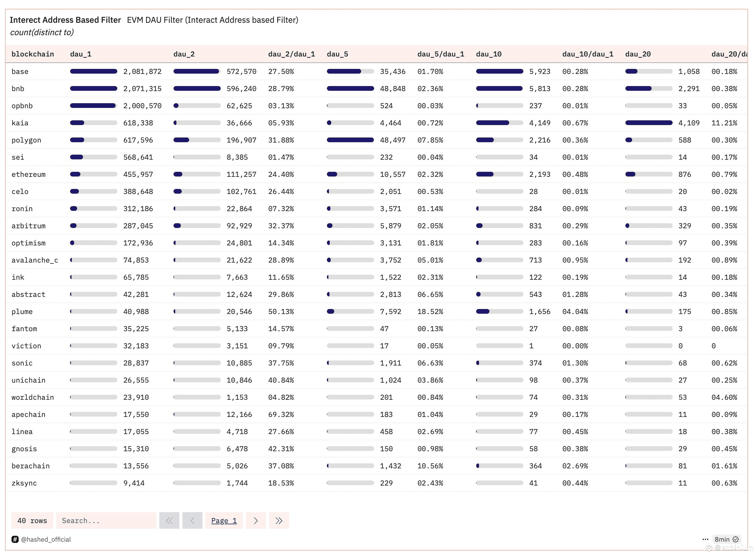Focus the Search input field
Screen dimensions: 756x555
point(106,520)
